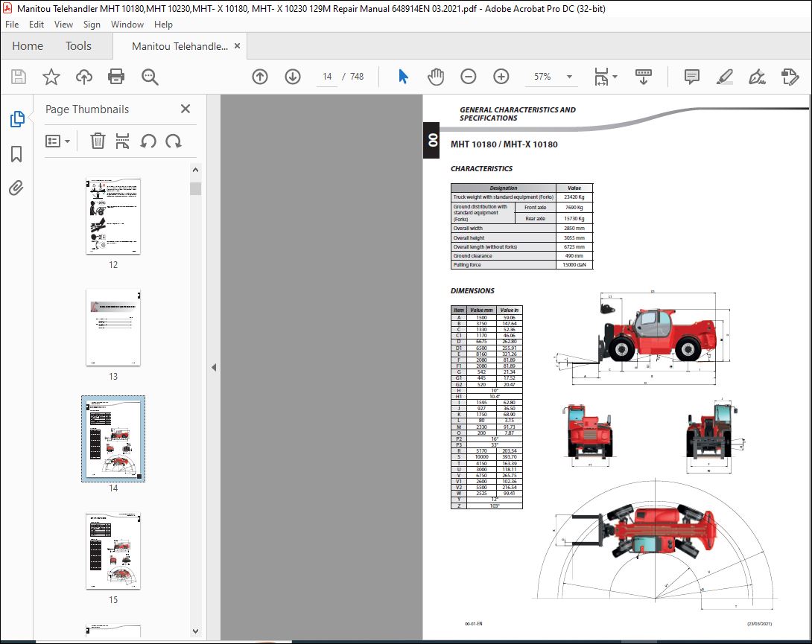Click the 'Ground clearance' table row label
Screen dimensions: 812x644
tap(473, 255)
